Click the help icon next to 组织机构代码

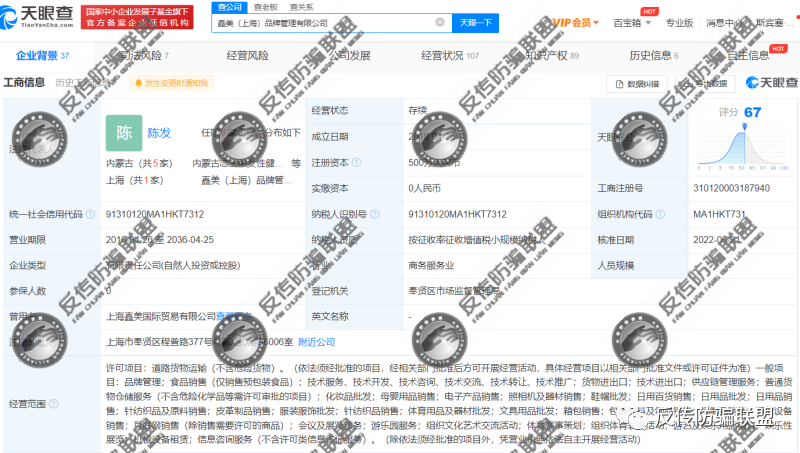[x=660, y=214]
